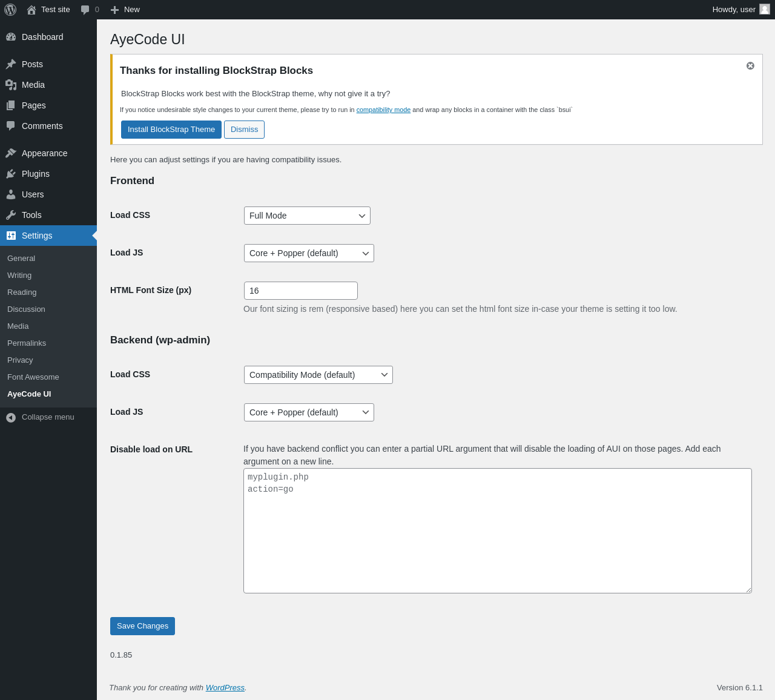
Task: Click the textarea resize handle corner
Action: [x=748, y=590]
